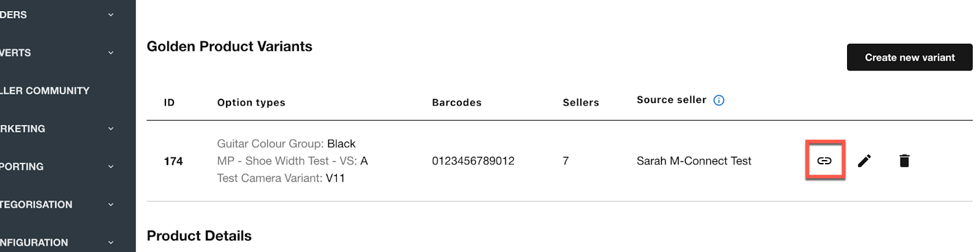Screen dimensions: 980x252
Task: Click the link icon for variant 174
Action: pyautogui.click(x=824, y=161)
